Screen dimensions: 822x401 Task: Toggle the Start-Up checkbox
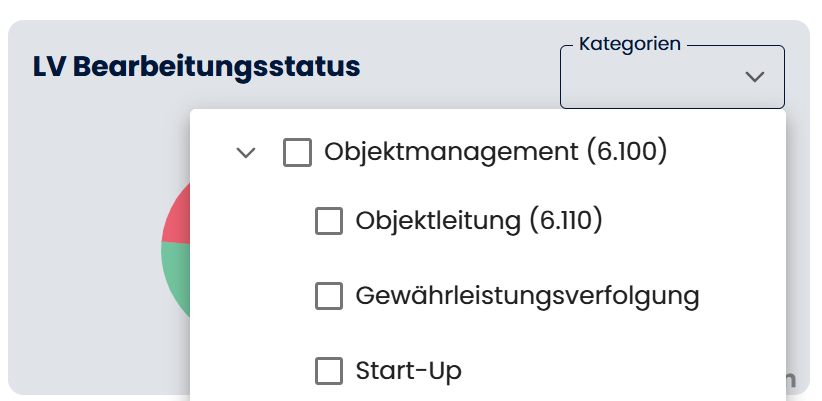point(329,371)
